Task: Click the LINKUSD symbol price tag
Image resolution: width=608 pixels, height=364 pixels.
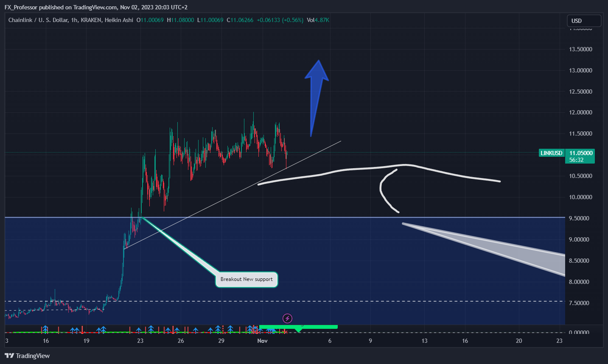Action: point(551,153)
